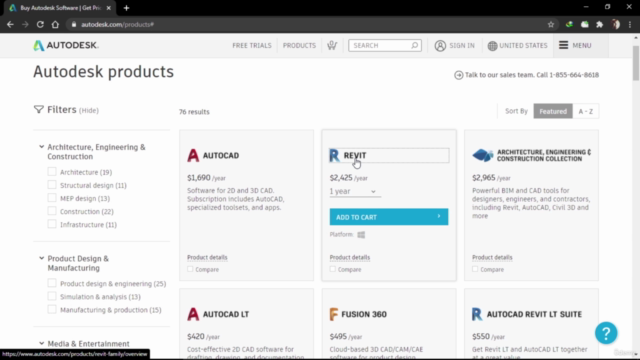The height and width of the screenshot is (360, 640).
Task: Click the Fusion 360 product title
Action: click(x=364, y=314)
